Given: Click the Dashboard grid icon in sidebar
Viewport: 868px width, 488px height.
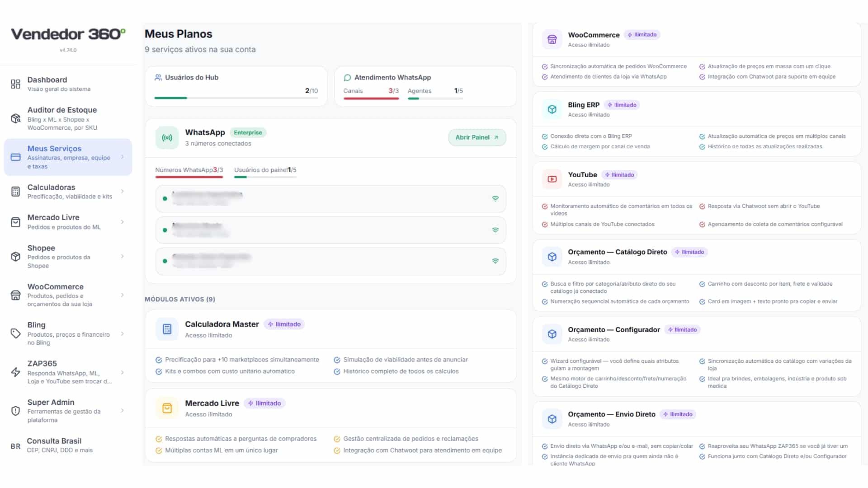Looking at the screenshot, I should (15, 84).
